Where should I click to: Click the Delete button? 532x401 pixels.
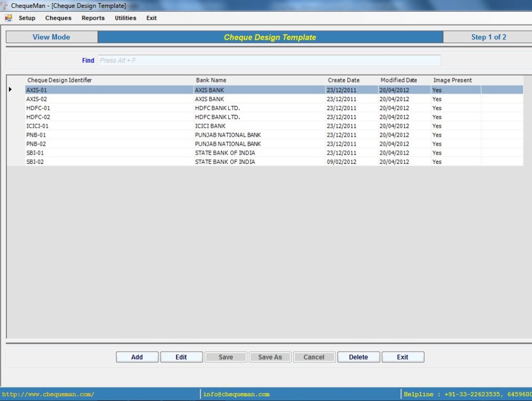pyautogui.click(x=359, y=357)
